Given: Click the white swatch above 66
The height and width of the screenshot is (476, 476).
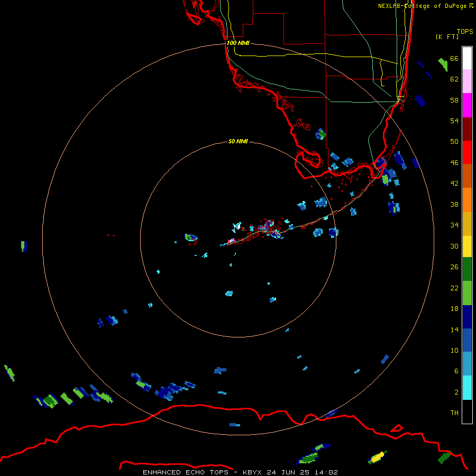Looking at the screenshot, I should tap(467, 58).
